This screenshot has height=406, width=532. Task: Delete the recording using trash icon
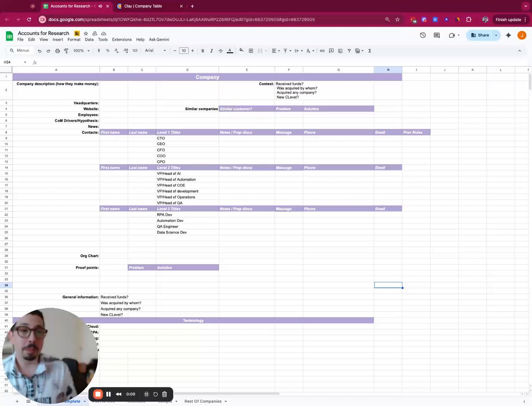point(165,394)
